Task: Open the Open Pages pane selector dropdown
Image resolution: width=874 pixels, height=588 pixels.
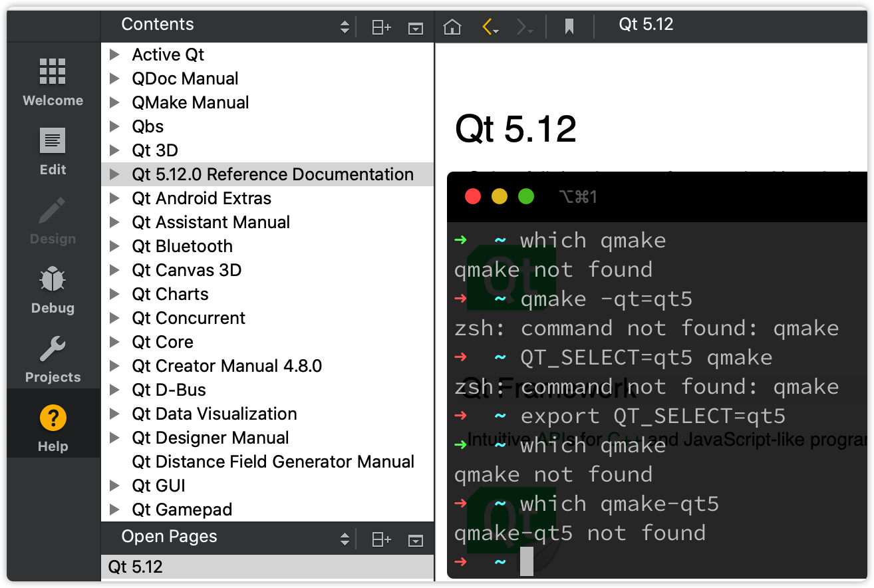Action: click(x=345, y=539)
